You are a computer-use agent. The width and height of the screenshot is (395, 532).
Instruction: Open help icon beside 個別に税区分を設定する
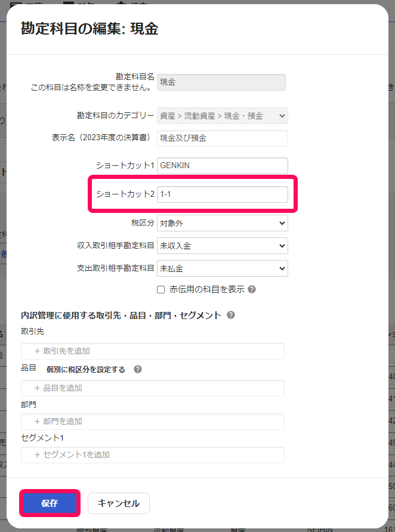(x=138, y=369)
